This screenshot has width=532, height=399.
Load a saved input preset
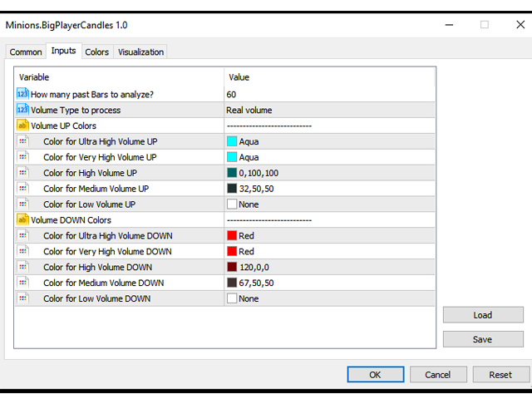tap(483, 315)
